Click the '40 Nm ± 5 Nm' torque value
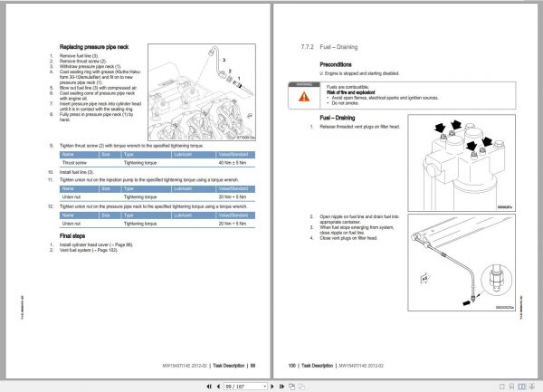This screenshot has height=392, width=543. [x=233, y=162]
